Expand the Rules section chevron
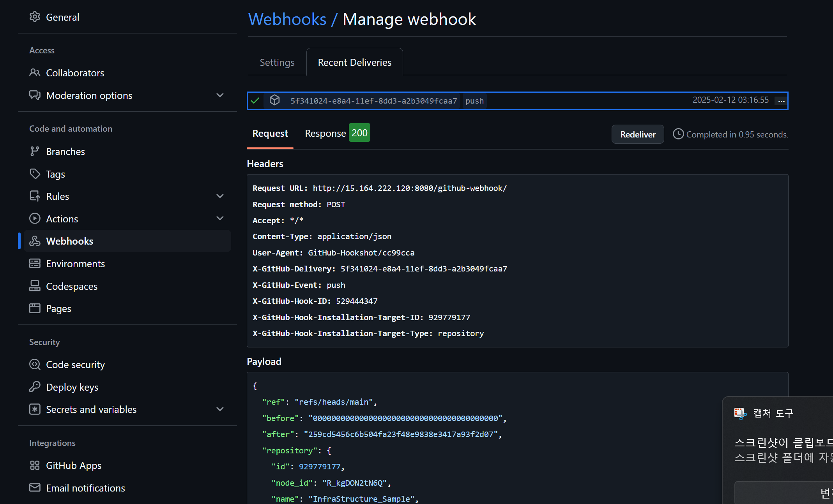This screenshot has height=504, width=833. (220, 196)
